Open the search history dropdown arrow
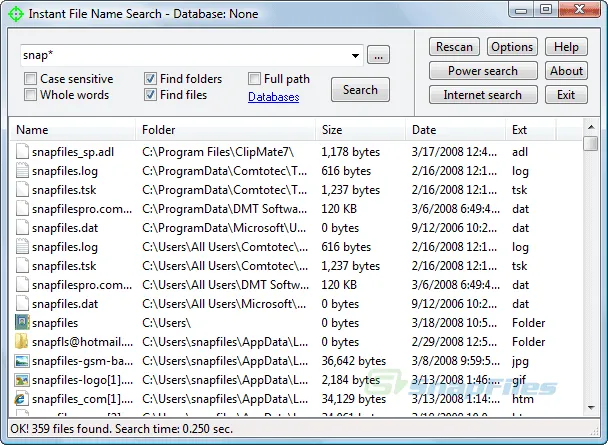The width and height of the screenshot is (608, 445). point(355,55)
